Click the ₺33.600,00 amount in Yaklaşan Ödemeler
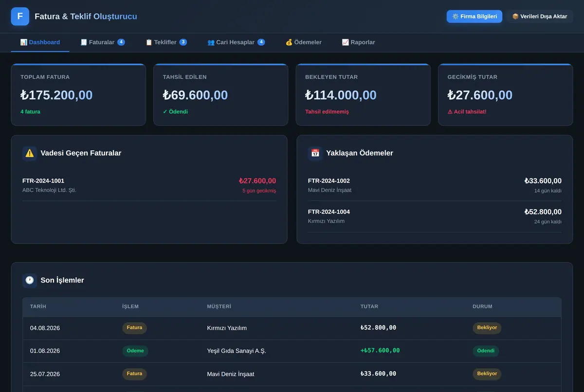This screenshot has width=584, height=392. pyautogui.click(x=543, y=181)
